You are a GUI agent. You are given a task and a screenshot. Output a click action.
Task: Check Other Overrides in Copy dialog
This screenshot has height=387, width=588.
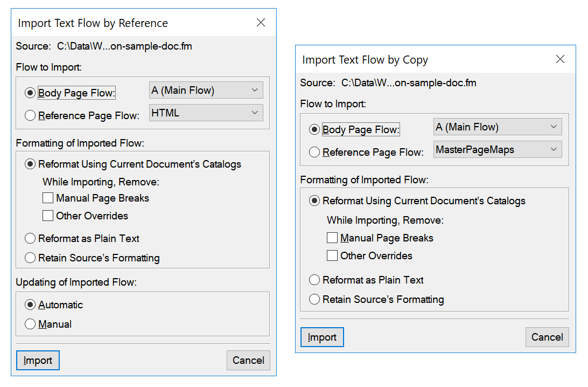pos(332,255)
